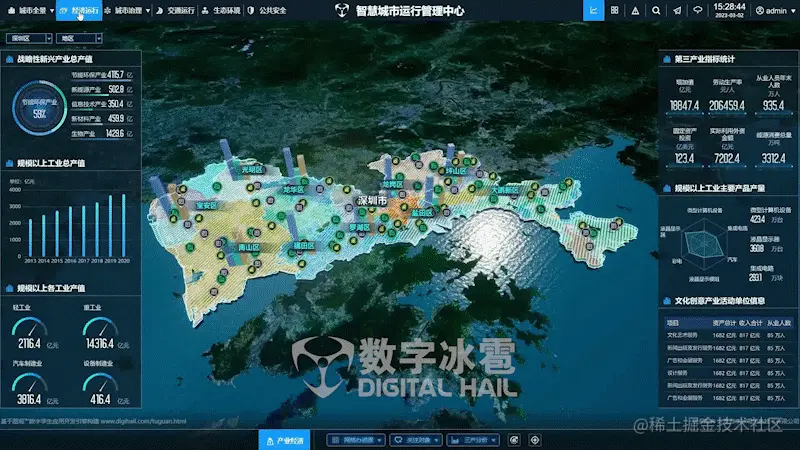
Task: Click the 123.4 fixed asset investment figure
Action: 684,159
